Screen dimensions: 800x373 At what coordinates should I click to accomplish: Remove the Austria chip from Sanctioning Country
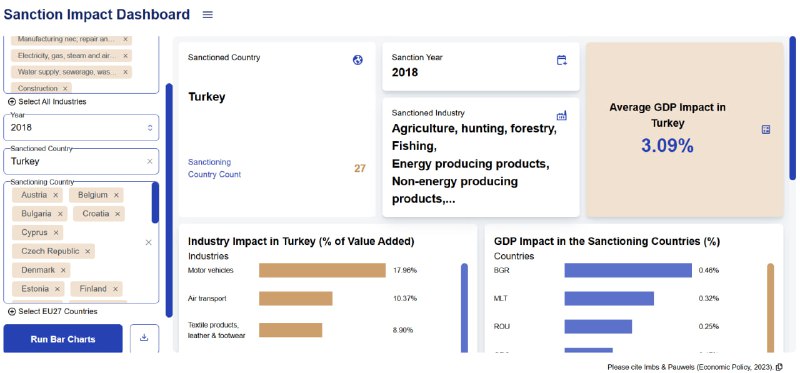(56, 195)
